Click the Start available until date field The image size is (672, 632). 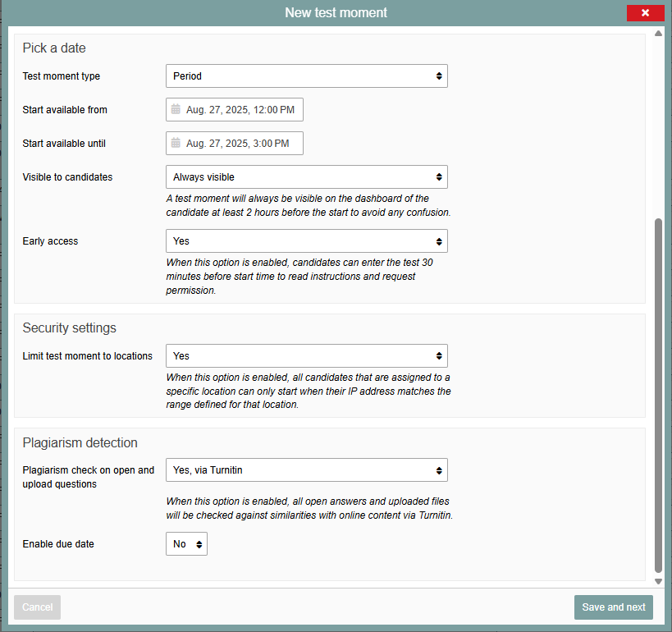point(235,143)
